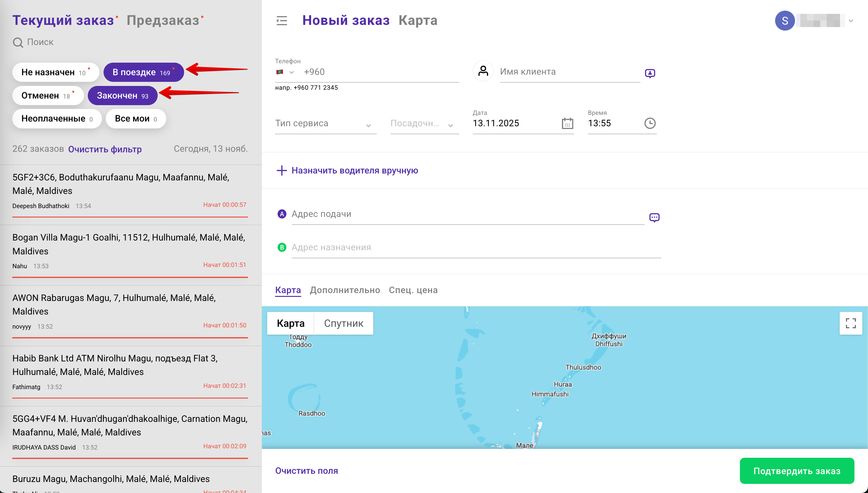
Task: Expand the 'Тип сервиса' dropdown
Action: click(x=325, y=124)
